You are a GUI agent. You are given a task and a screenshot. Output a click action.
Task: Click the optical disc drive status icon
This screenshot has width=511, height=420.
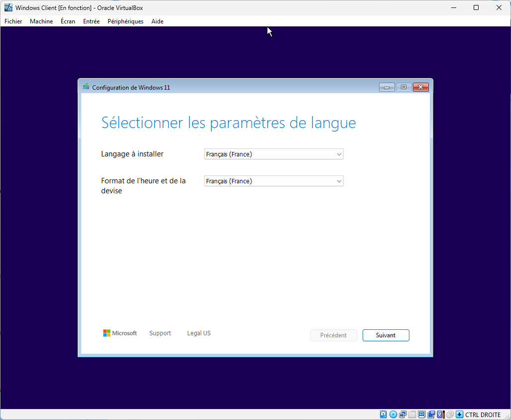[x=393, y=415]
